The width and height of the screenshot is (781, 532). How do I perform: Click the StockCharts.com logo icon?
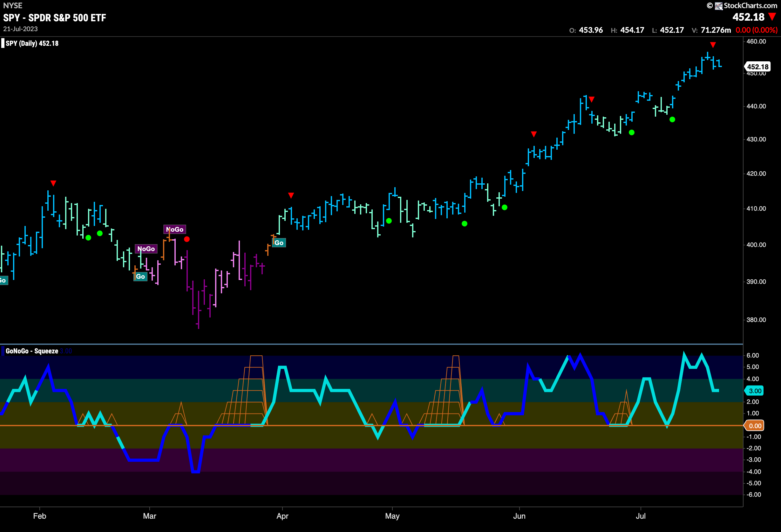pos(718,6)
